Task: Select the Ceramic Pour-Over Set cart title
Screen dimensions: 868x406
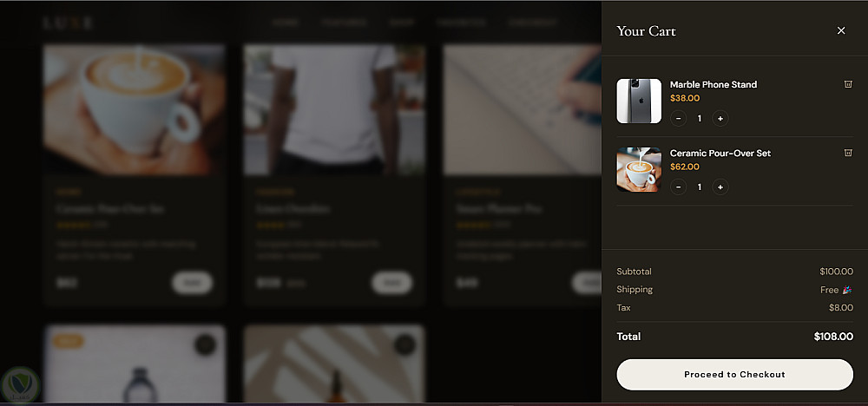Action: [x=720, y=154]
